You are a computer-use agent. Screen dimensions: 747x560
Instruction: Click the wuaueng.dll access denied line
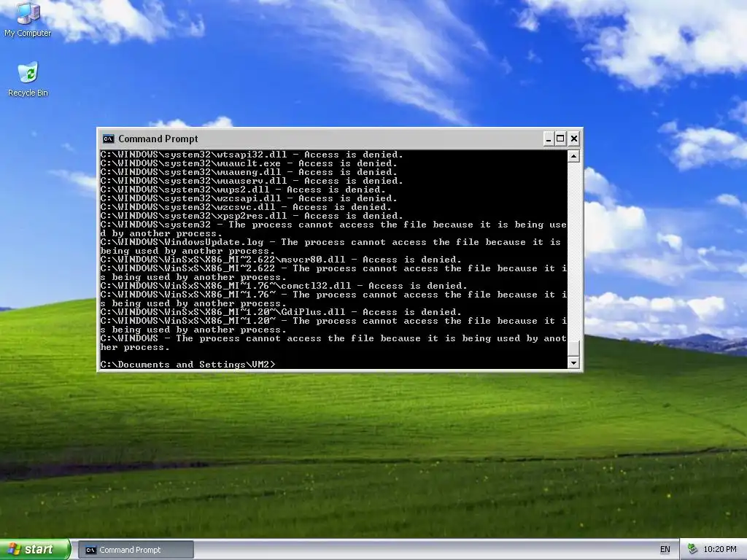pyautogui.click(x=249, y=172)
